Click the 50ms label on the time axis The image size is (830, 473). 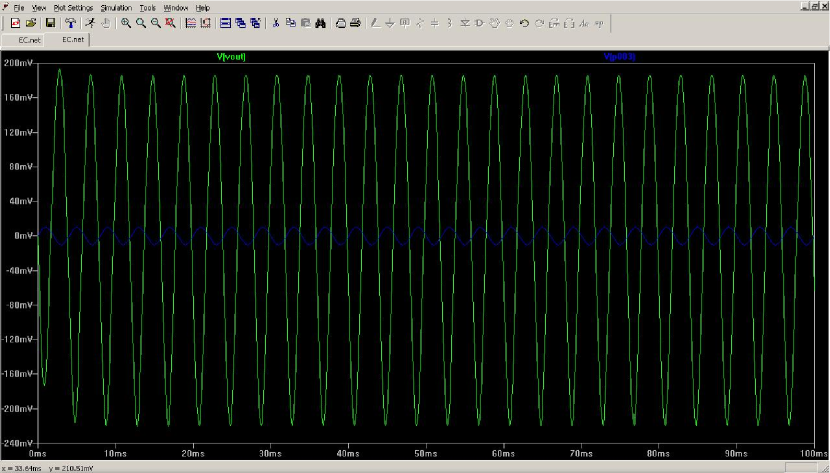[x=426, y=452]
